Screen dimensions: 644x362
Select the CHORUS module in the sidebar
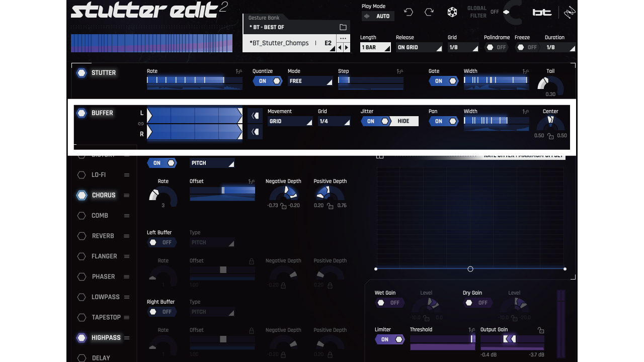103,195
